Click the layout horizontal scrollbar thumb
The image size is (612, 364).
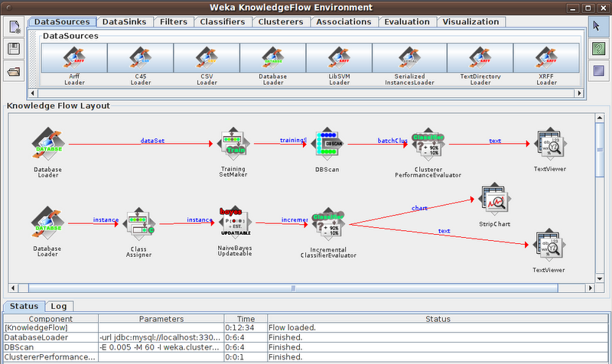pos(293,288)
